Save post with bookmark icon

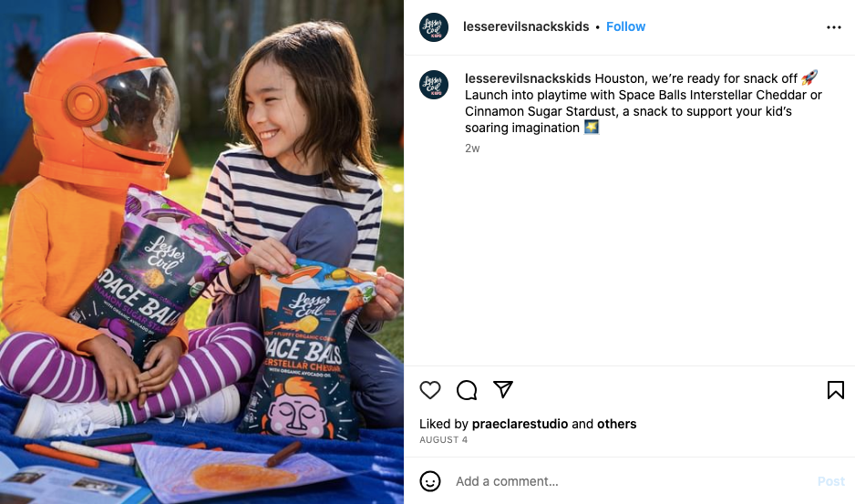click(835, 390)
